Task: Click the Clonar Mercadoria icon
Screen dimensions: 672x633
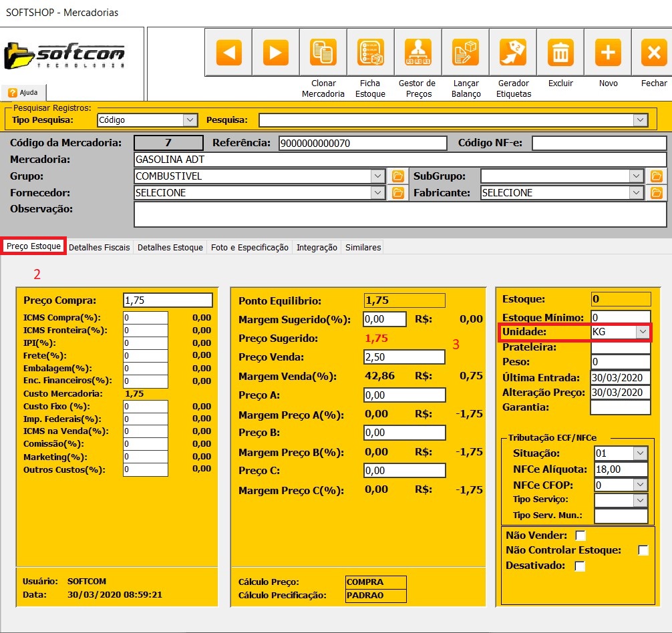Action: (x=323, y=52)
